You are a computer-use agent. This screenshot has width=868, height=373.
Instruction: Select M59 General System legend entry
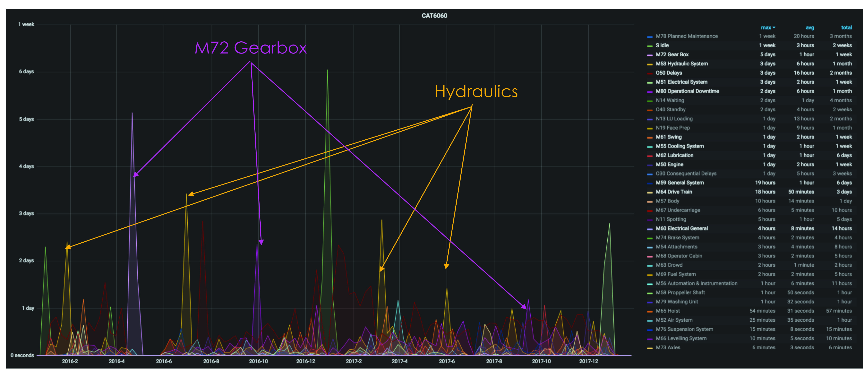coord(680,182)
